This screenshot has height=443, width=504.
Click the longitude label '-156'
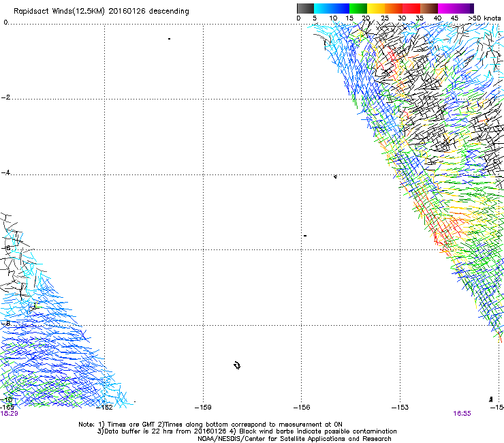(302, 408)
